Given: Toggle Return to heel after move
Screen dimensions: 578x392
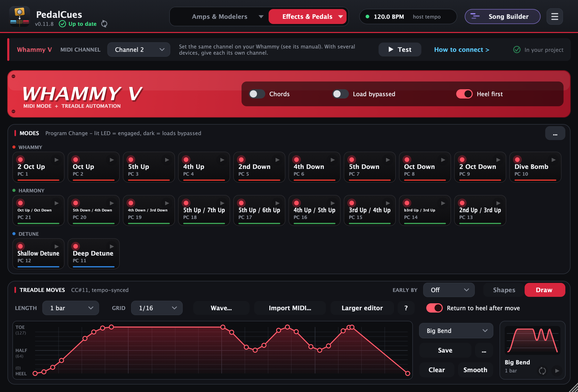Looking at the screenshot, I should click(x=434, y=308).
